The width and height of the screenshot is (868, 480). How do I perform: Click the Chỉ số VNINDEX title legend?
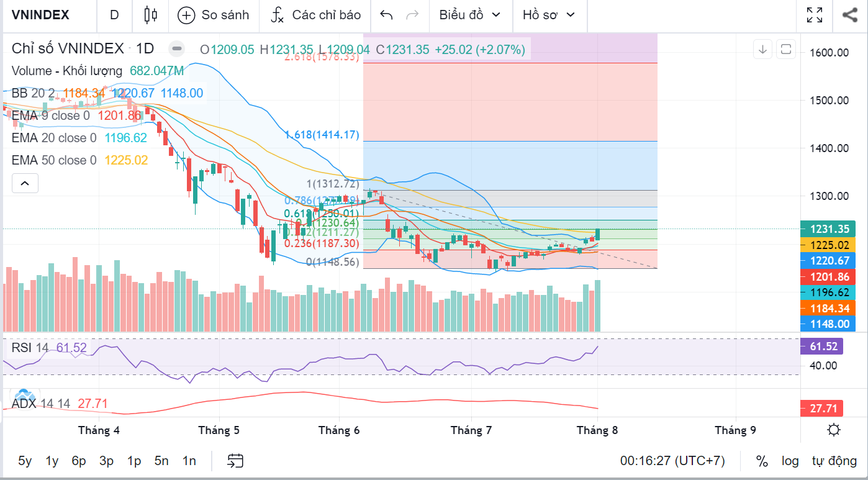click(x=68, y=48)
